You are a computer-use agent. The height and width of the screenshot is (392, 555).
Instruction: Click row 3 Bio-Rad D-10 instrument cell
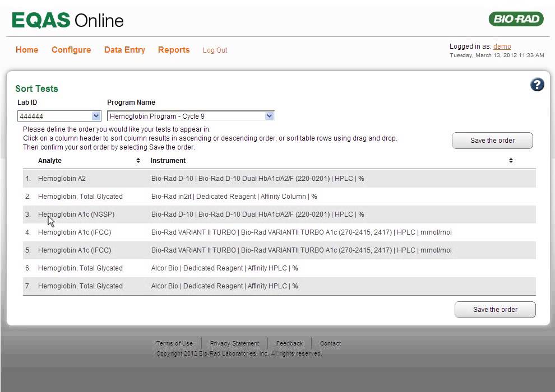pos(258,214)
